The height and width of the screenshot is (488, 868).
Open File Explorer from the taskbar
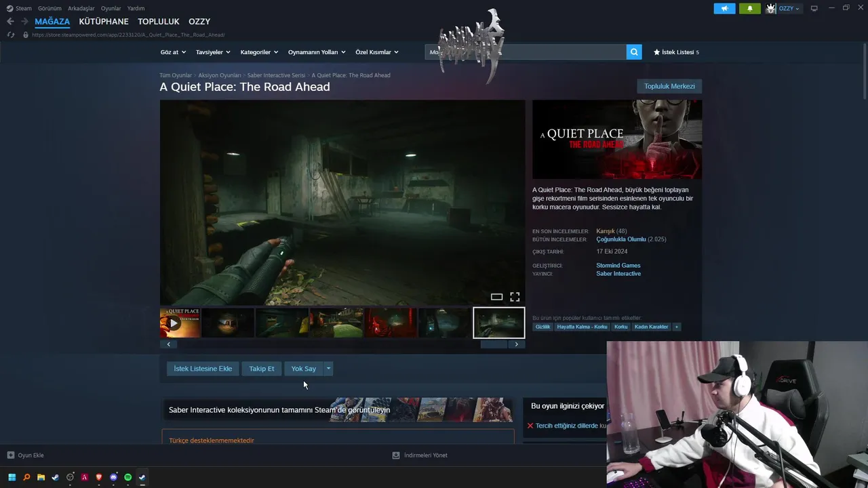[41, 477]
